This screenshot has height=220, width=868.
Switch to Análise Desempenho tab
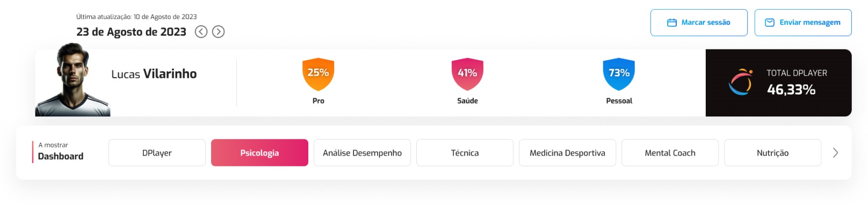point(362,153)
